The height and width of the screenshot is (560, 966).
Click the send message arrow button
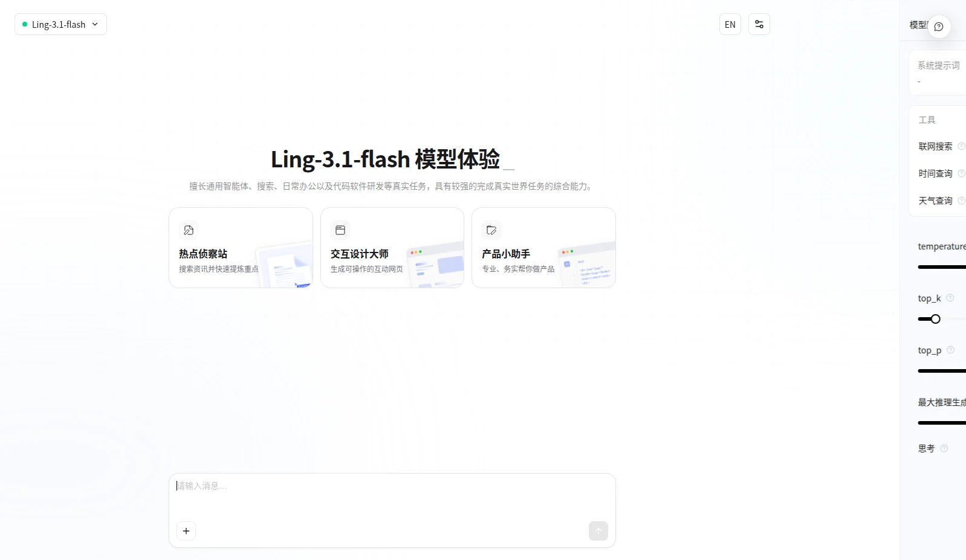pos(598,531)
